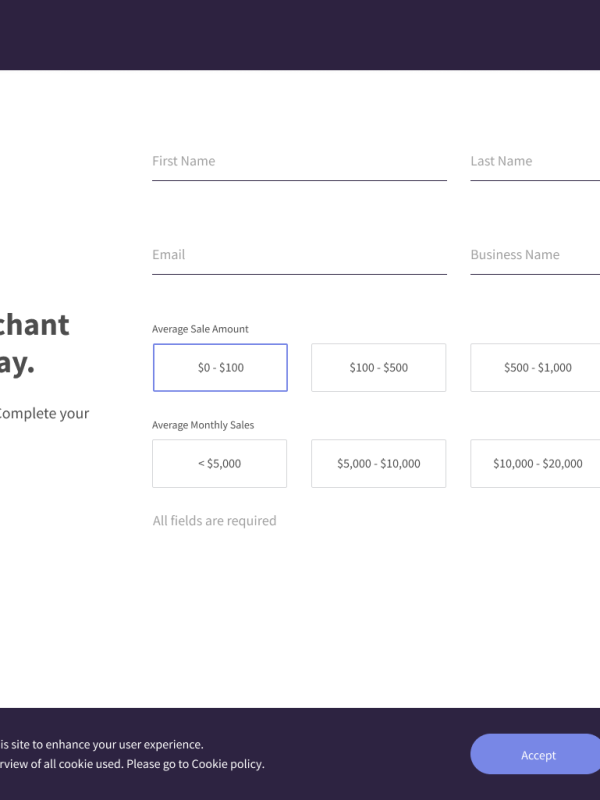600x800 pixels.
Task: Pick $10,000 - $20,000 monthly sales
Action: [x=536, y=464]
